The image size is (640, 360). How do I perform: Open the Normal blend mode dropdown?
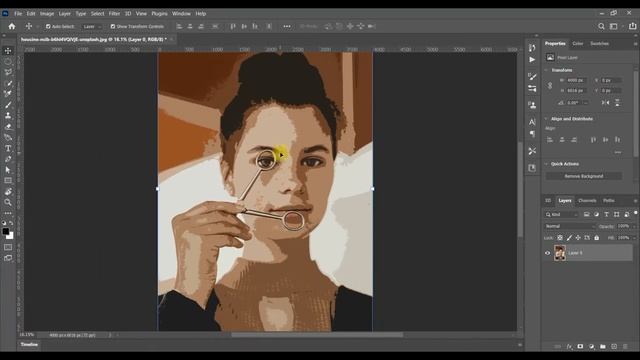point(569,226)
